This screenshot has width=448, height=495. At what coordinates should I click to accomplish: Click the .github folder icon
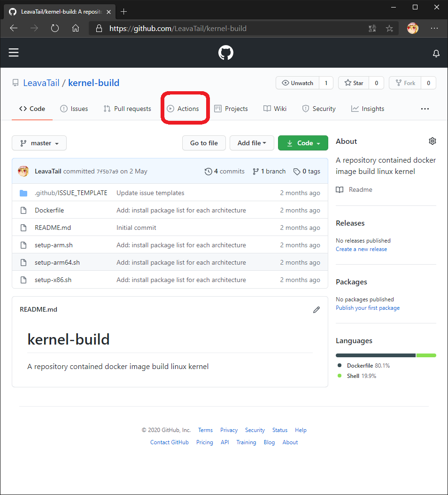pyautogui.click(x=23, y=193)
